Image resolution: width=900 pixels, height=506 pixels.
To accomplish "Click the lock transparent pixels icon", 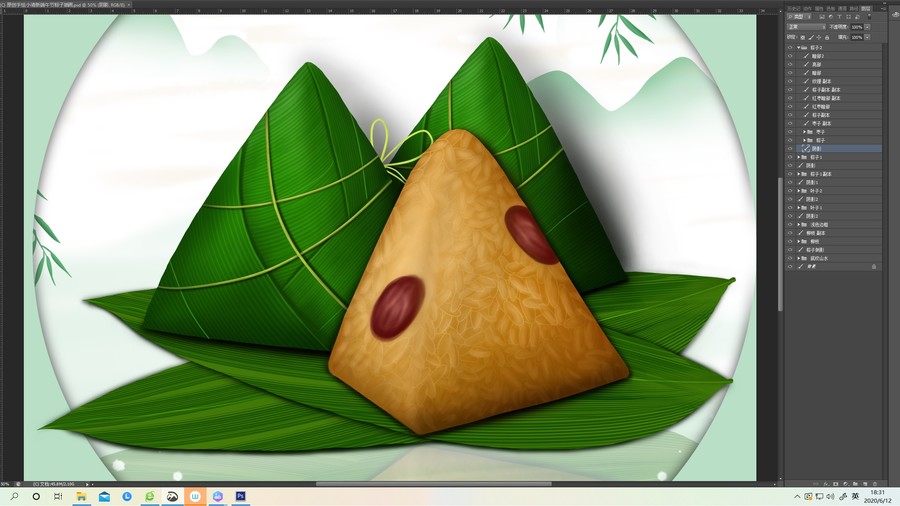I will coord(802,37).
